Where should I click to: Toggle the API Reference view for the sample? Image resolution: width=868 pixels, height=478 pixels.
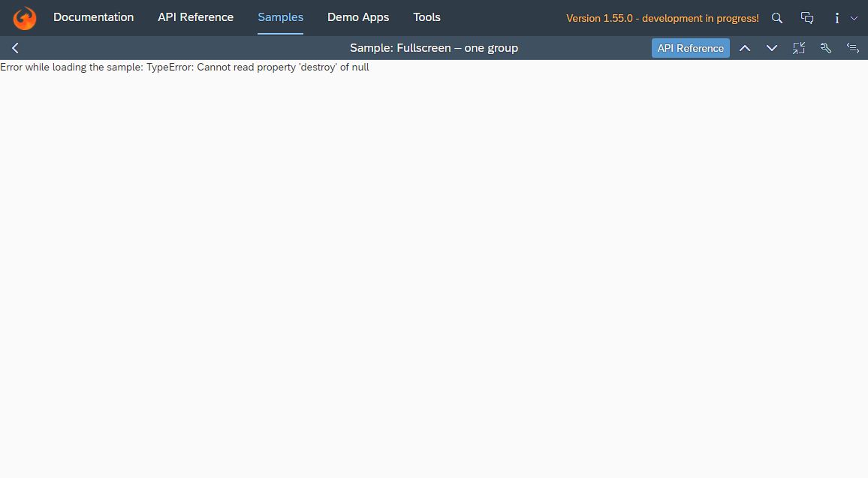click(x=690, y=47)
